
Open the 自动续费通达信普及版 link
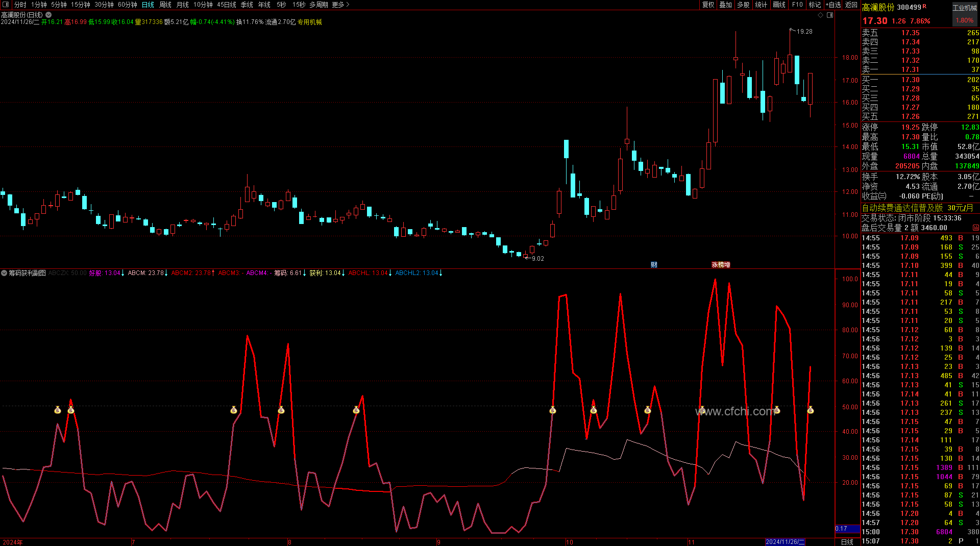[902, 208]
